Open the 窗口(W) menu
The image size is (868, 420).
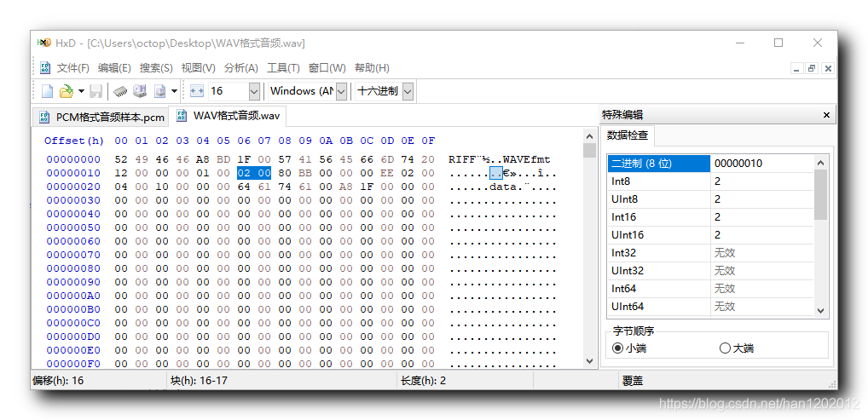coord(327,68)
